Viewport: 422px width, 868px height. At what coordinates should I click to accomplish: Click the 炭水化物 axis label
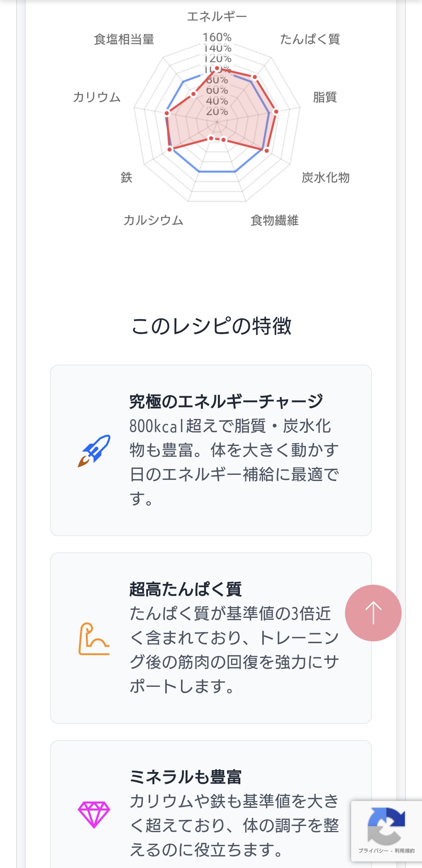[325, 178]
